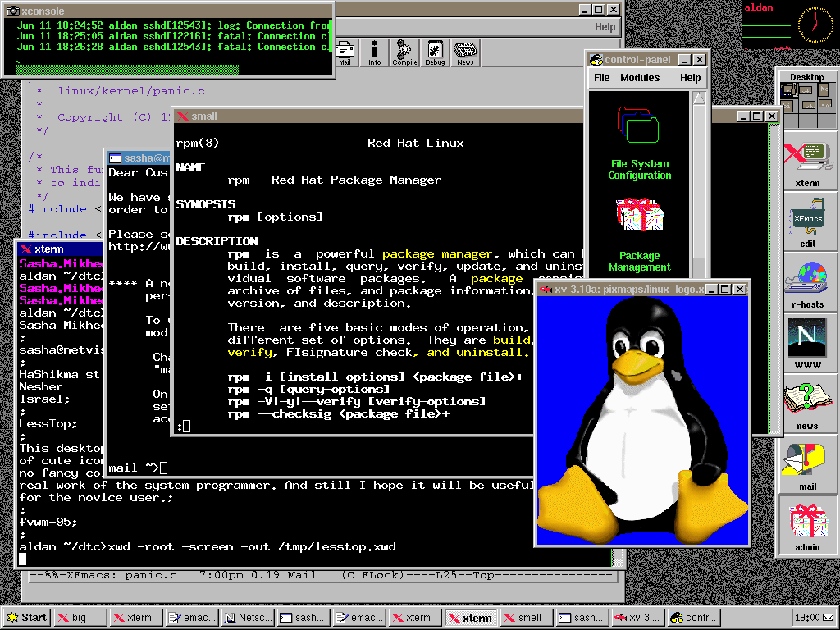Switch to the contr... taskbar entry
Screen dimensions: 840x630
coord(694,618)
